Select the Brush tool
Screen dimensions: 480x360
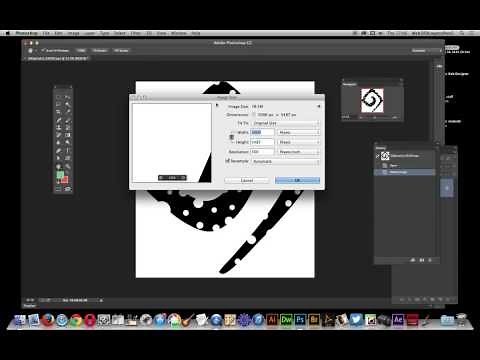67,120
